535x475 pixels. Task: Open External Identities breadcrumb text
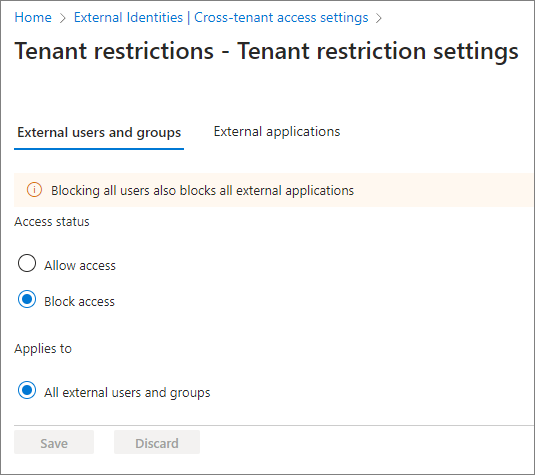pyautogui.click(x=128, y=17)
